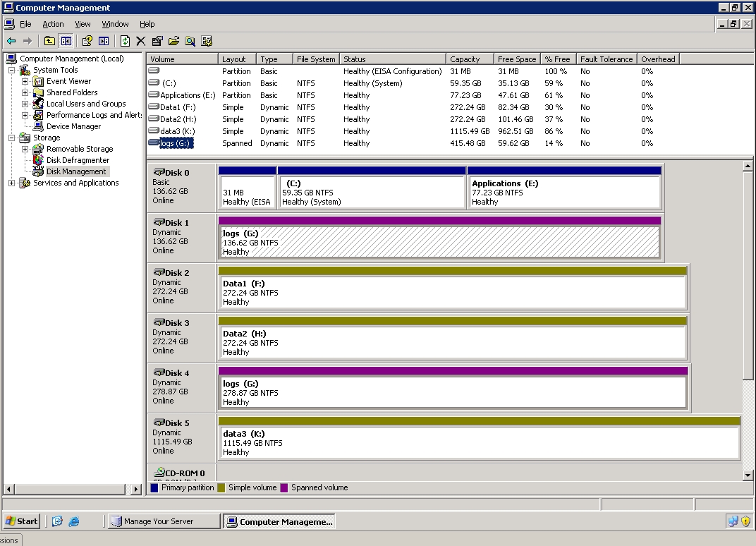Click the 31 MB EISA partition block

[x=247, y=188]
